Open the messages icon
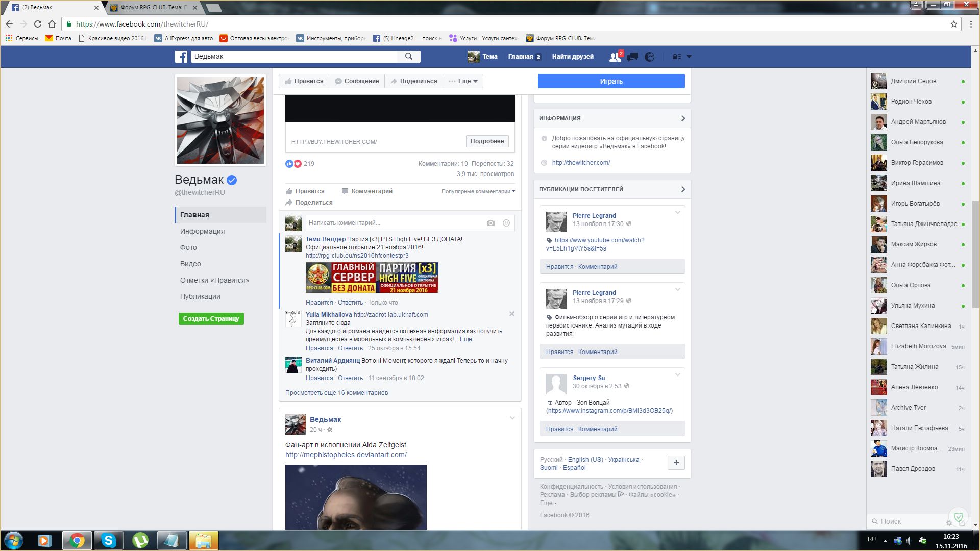The image size is (980, 551). 632,57
